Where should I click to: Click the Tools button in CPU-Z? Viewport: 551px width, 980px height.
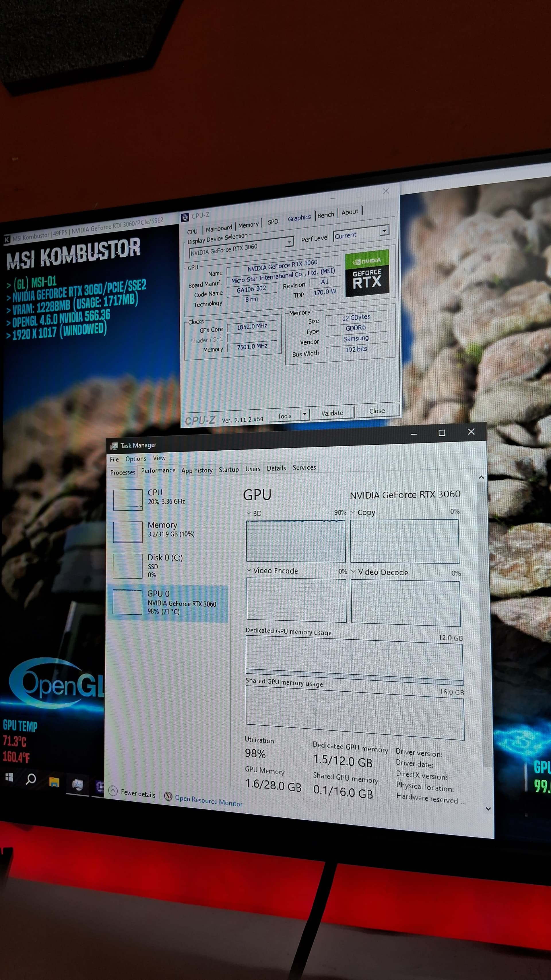pyautogui.click(x=285, y=416)
